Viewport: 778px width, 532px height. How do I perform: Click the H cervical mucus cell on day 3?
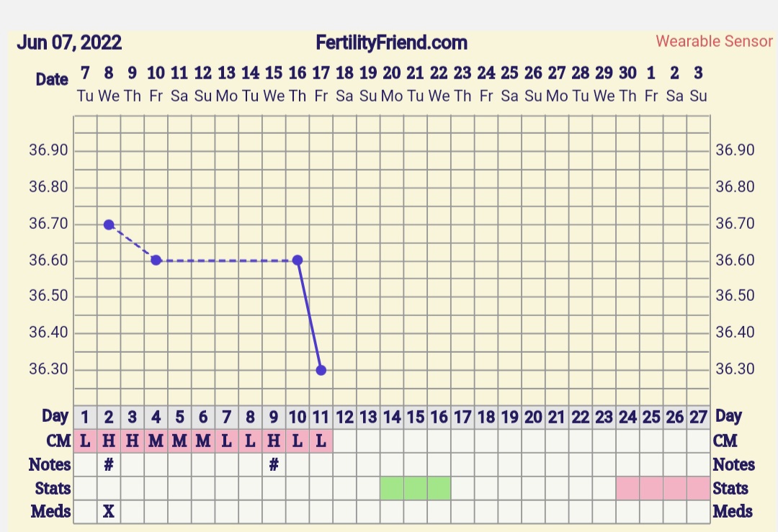(x=133, y=441)
